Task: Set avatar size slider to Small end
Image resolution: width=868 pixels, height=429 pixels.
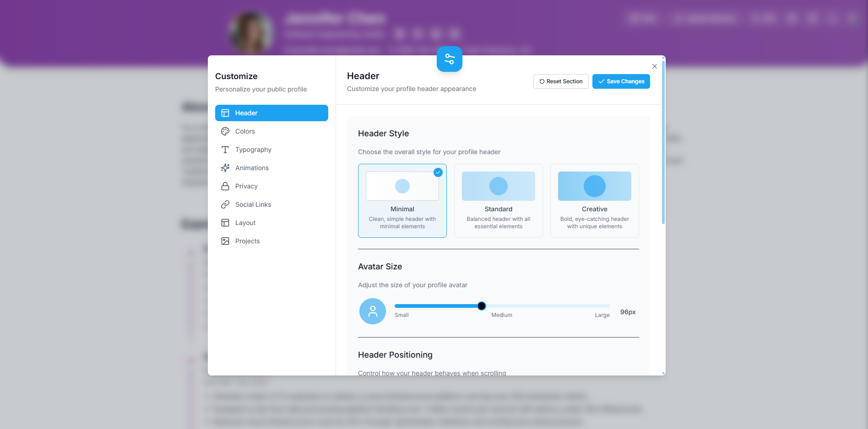Action: [x=396, y=306]
